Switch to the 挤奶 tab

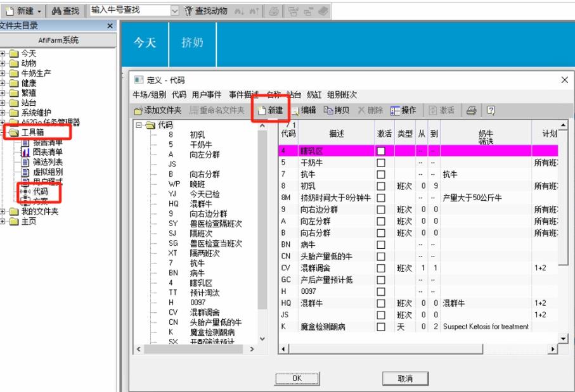(x=193, y=43)
